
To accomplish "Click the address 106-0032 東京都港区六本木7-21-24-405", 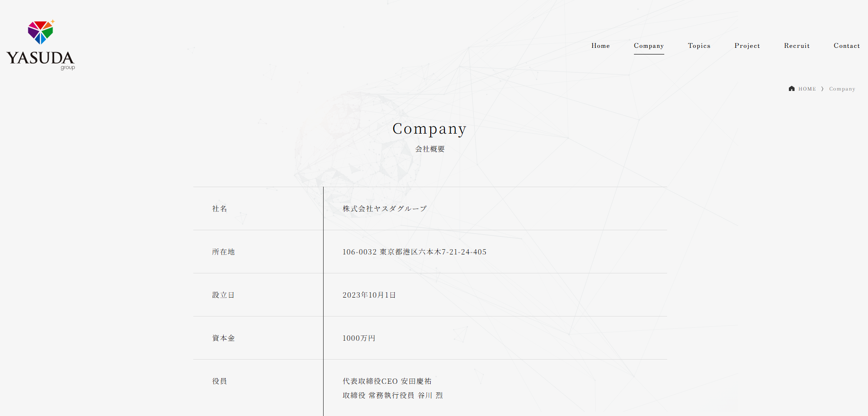I will point(415,252).
